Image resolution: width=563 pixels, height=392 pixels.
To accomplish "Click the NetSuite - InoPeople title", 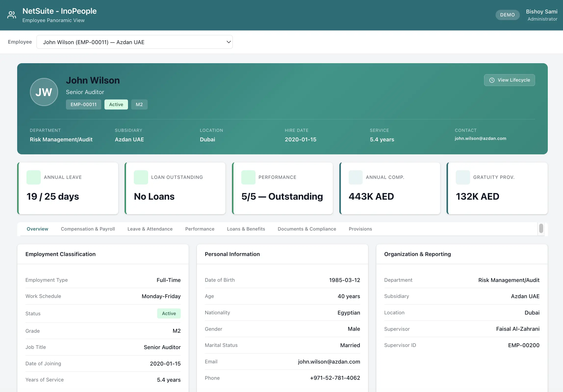I will (60, 11).
